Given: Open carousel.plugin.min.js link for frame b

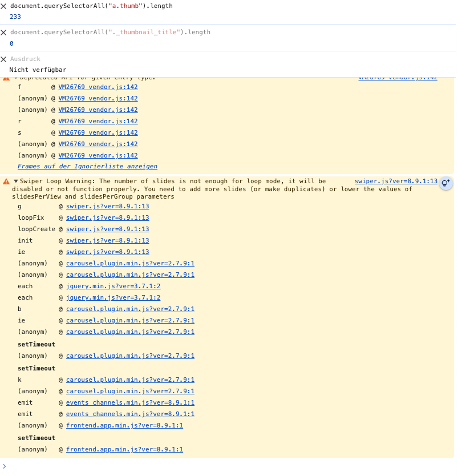Looking at the screenshot, I should pos(130,309).
